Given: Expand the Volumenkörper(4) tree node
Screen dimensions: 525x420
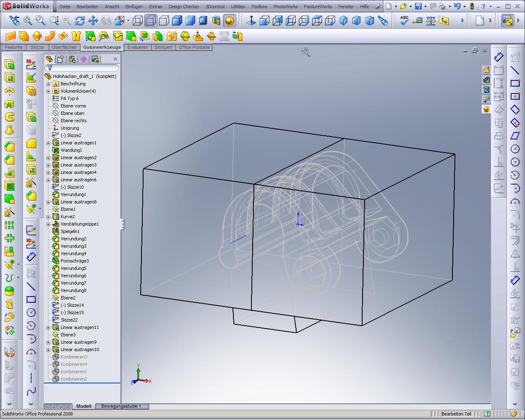Looking at the screenshot, I should pos(48,91).
